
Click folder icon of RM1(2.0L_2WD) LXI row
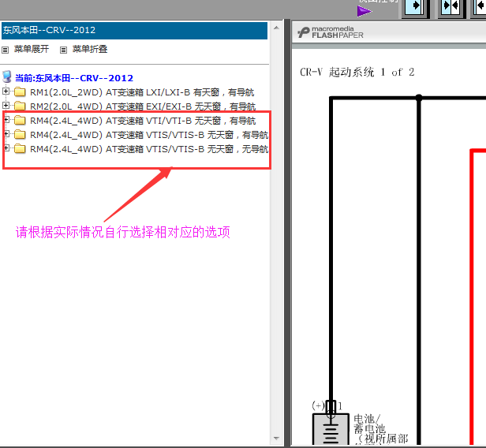click(20, 92)
